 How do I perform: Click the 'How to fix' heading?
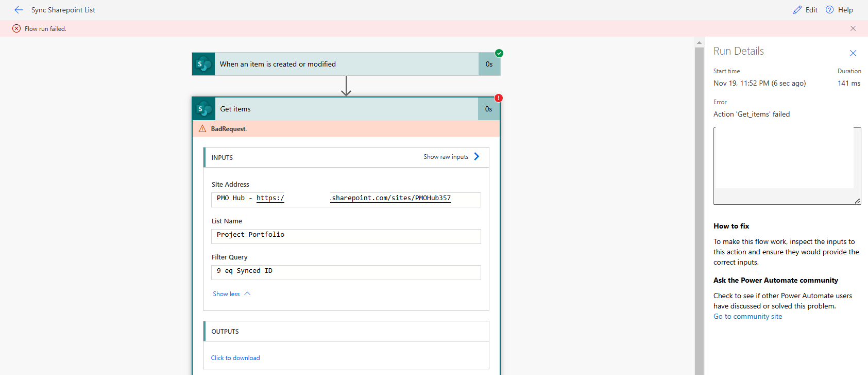pos(731,226)
